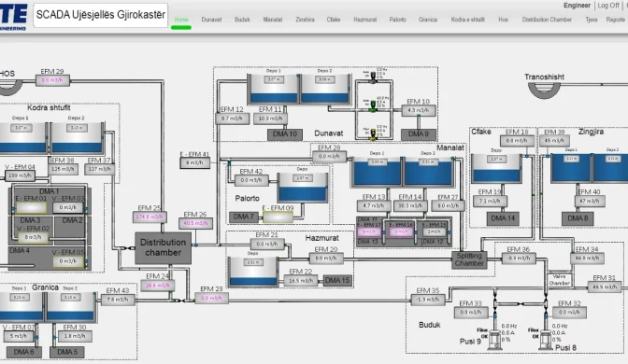Click EFM 20 flow reading
Image resolution: width=628 pixels, height=364 pixels.
tap(326, 259)
